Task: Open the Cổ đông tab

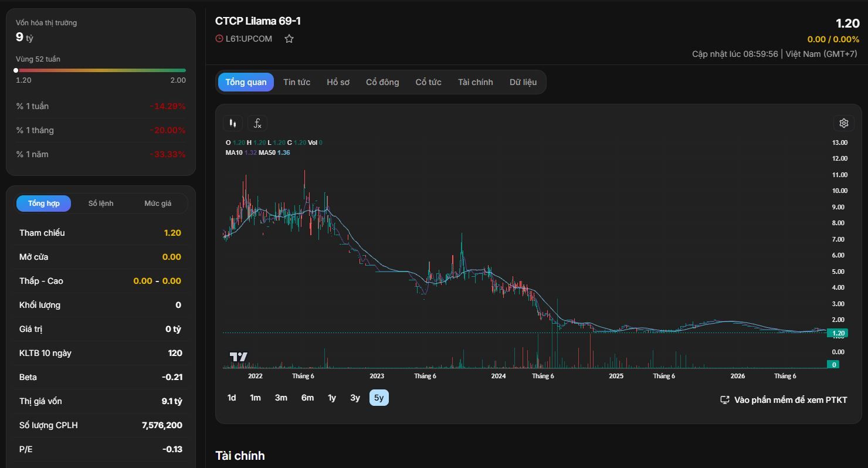Action: [382, 82]
